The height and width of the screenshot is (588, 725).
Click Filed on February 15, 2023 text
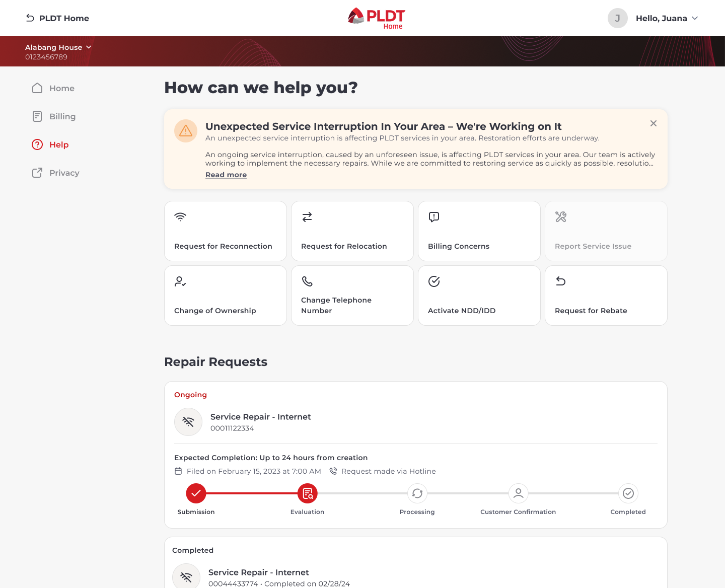tap(254, 471)
